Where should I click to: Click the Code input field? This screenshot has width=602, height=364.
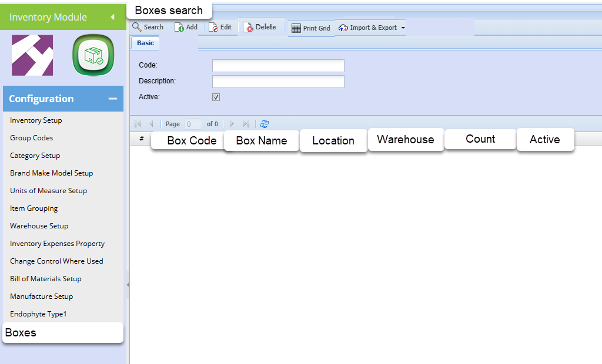click(x=278, y=66)
